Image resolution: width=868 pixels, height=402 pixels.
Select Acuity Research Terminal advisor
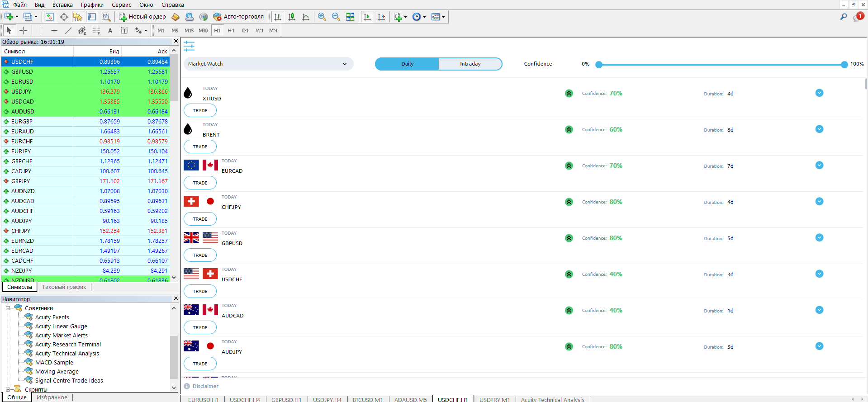tap(68, 345)
